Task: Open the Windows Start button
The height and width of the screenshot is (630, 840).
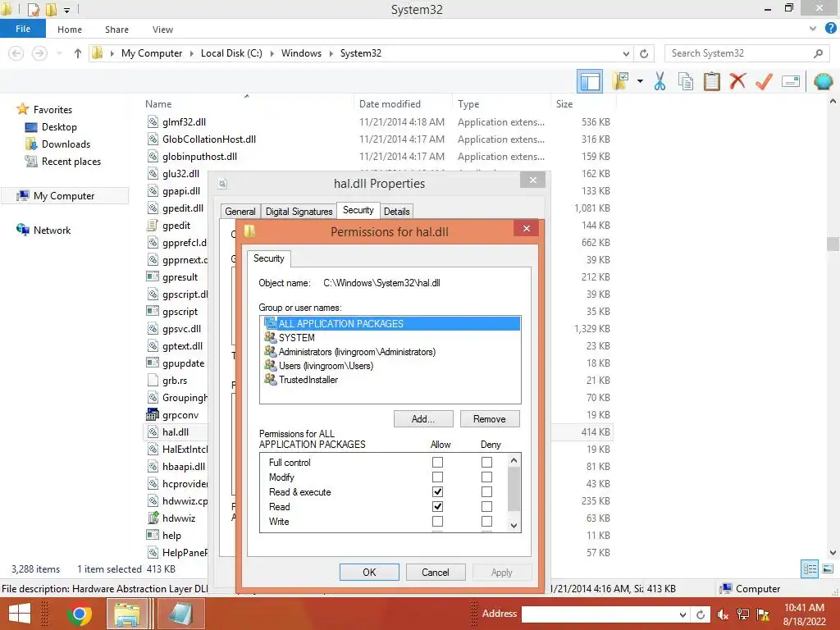Action: coord(20,614)
